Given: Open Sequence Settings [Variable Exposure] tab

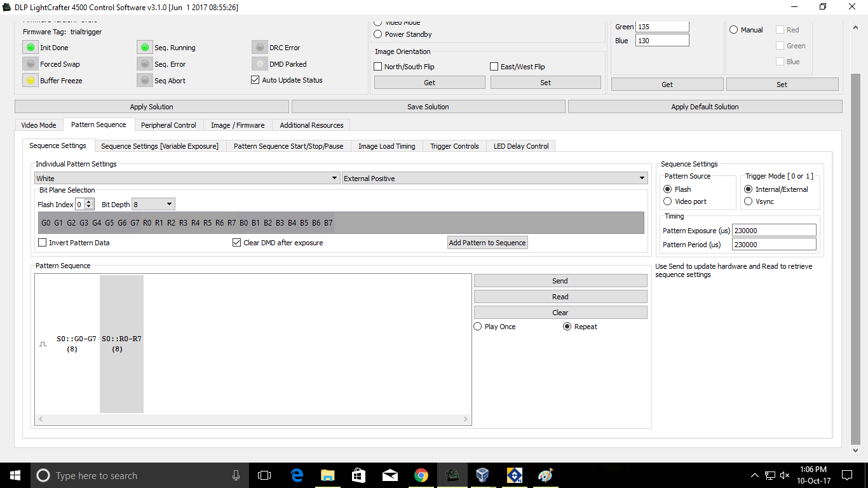Looking at the screenshot, I should click(x=159, y=146).
